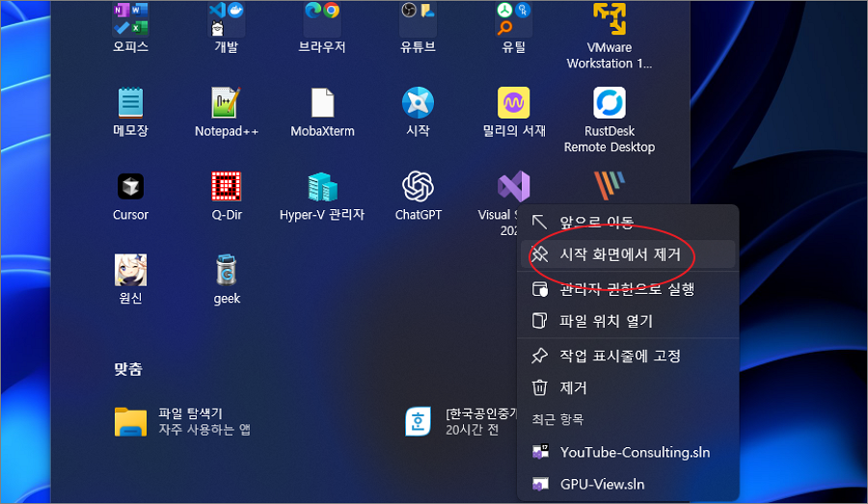The height and width of the screenshot is (504, 868).
Task: Open the 오피스 app folder
Action: [130, 27]
